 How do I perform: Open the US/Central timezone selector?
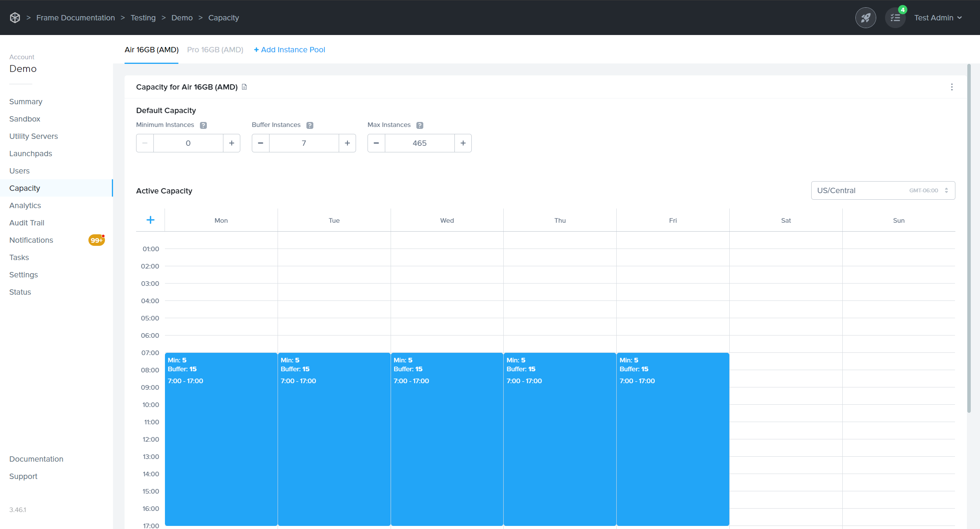coord(857,190)
